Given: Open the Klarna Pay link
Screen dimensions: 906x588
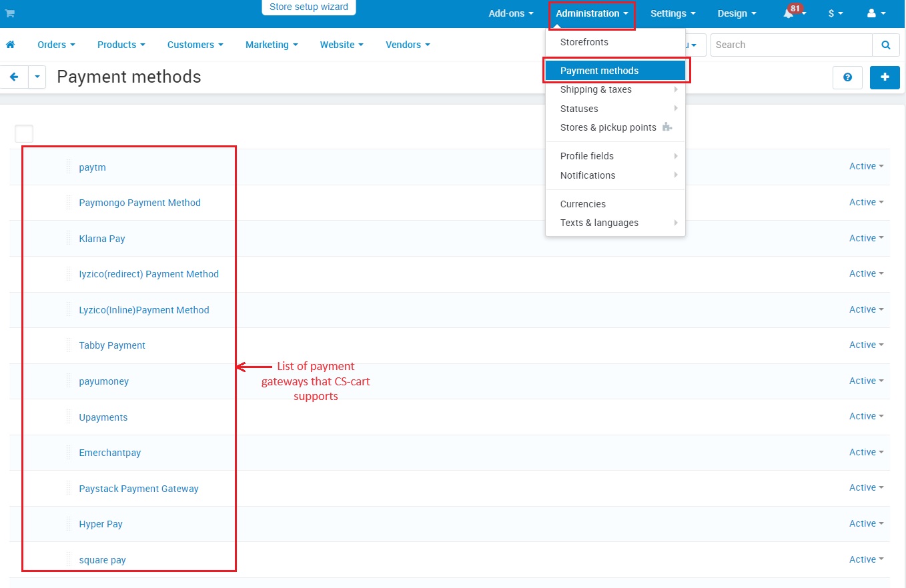Looking at the screenshot, I should point(102,239).
